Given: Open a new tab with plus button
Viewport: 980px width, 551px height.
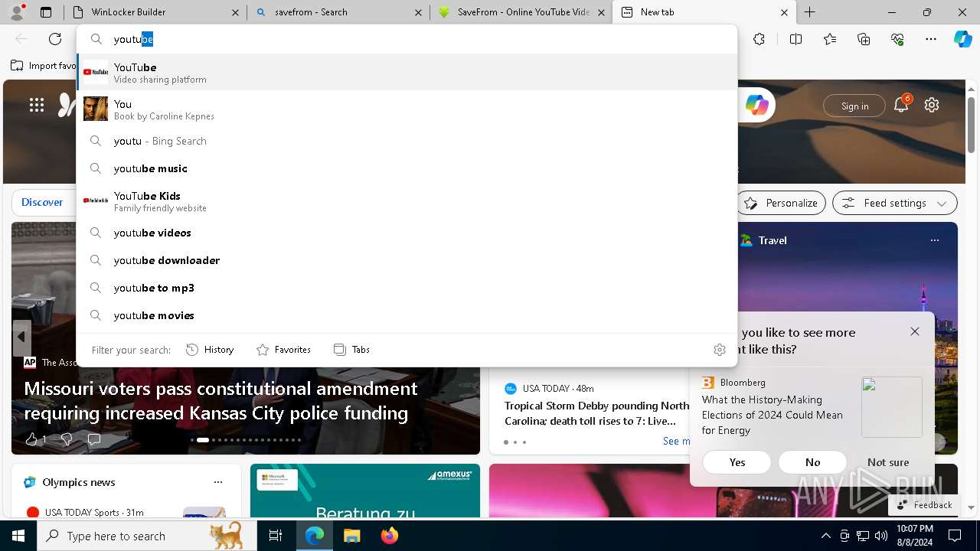Looking at the screenshot, I should pyautogui.click(x=809, y=12).
